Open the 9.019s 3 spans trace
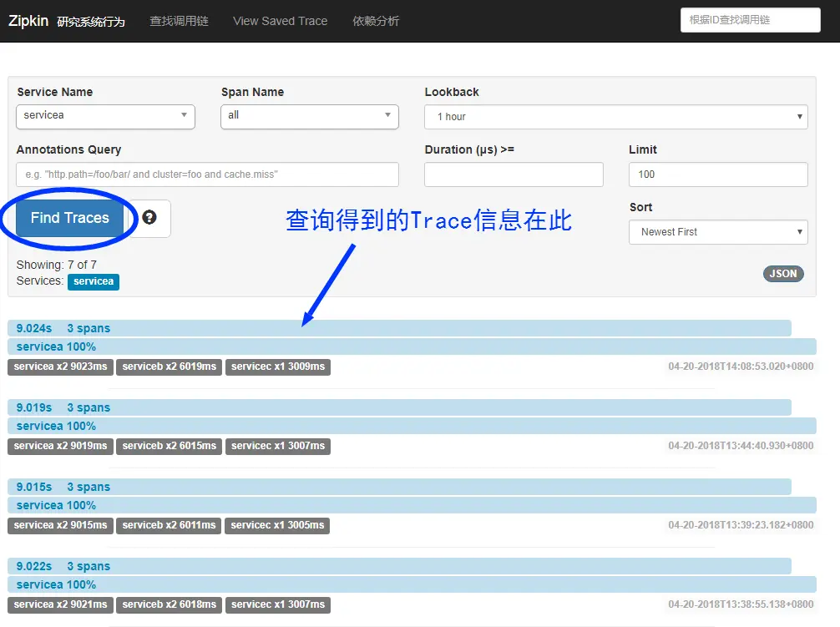The height and width of the screenshot is (627, 840). 399,407
